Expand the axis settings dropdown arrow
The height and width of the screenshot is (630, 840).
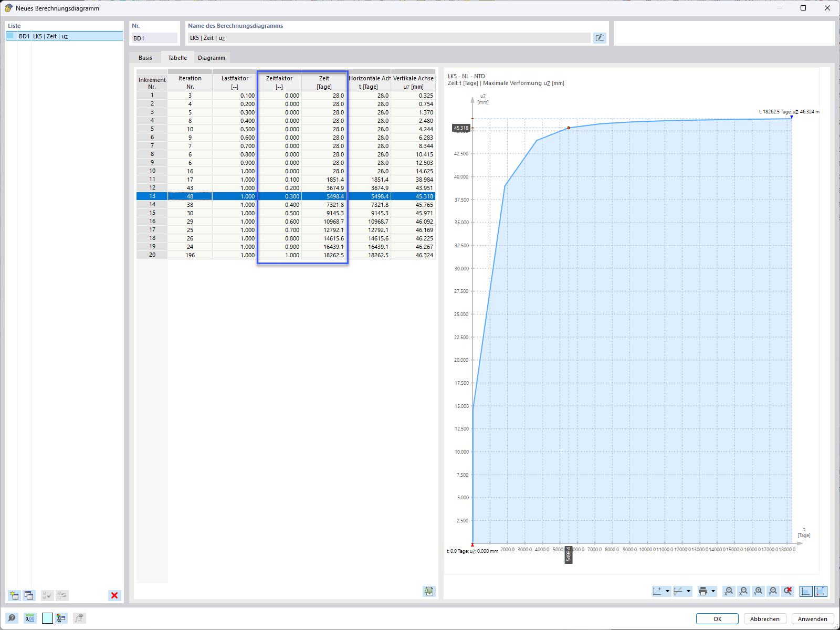tap(667, 591)
